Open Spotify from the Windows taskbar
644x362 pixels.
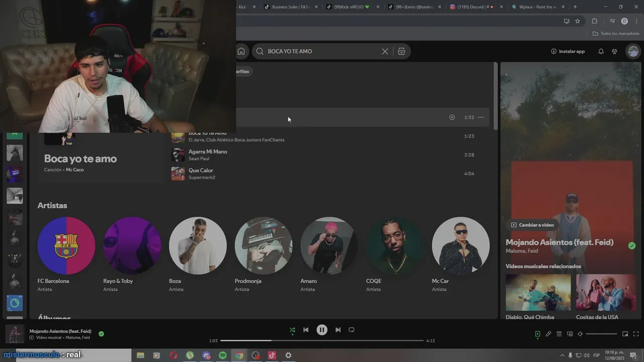(x=223, y=355)
